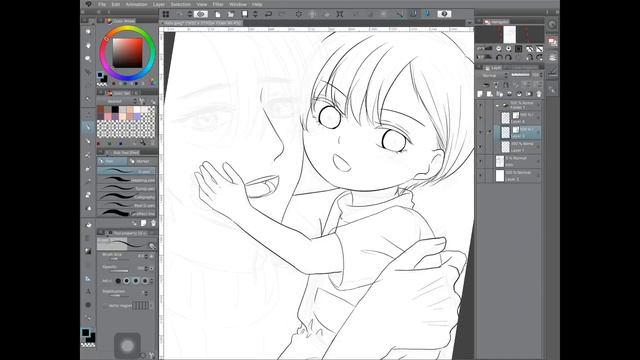
Task: Open the canvas tab list arrow
Action: (469, 23)
